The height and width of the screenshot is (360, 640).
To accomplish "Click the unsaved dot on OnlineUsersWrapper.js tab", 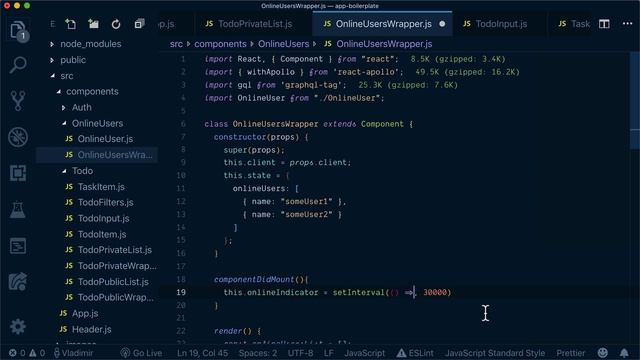I will point(442,24).
